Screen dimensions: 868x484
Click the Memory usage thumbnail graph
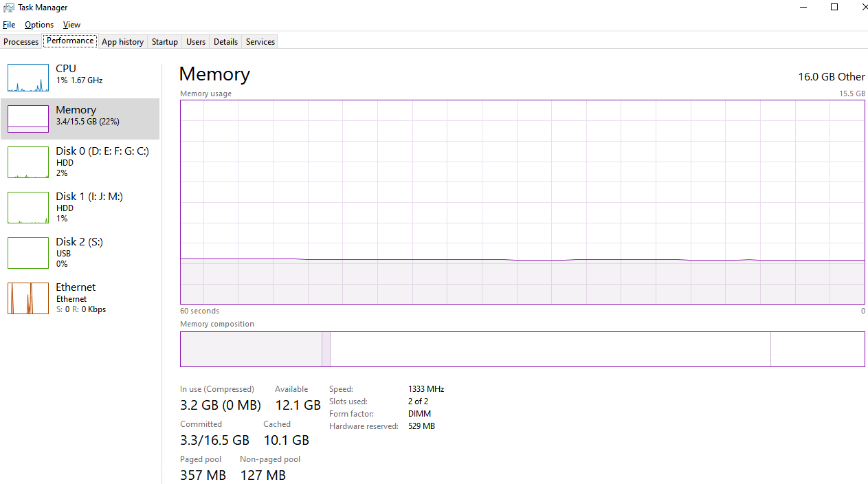[x=28, y=119]
